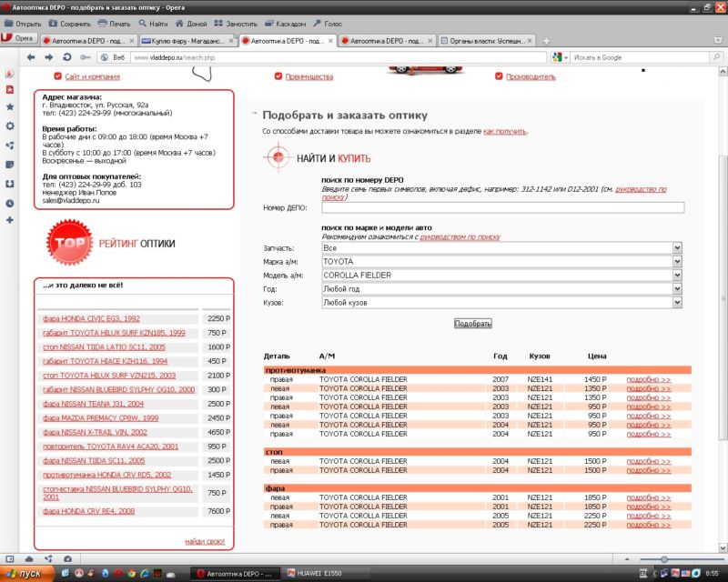Expand the Марка а/м dropdown showing TOYOTA
This screenshot has height=582, width=728.
[x=502, y=262]
